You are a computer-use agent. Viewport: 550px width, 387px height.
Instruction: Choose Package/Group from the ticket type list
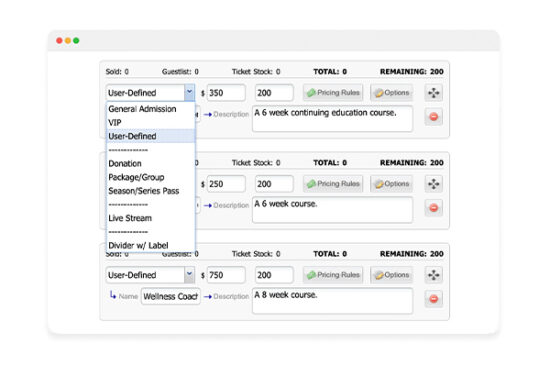(x=150, y=177)
